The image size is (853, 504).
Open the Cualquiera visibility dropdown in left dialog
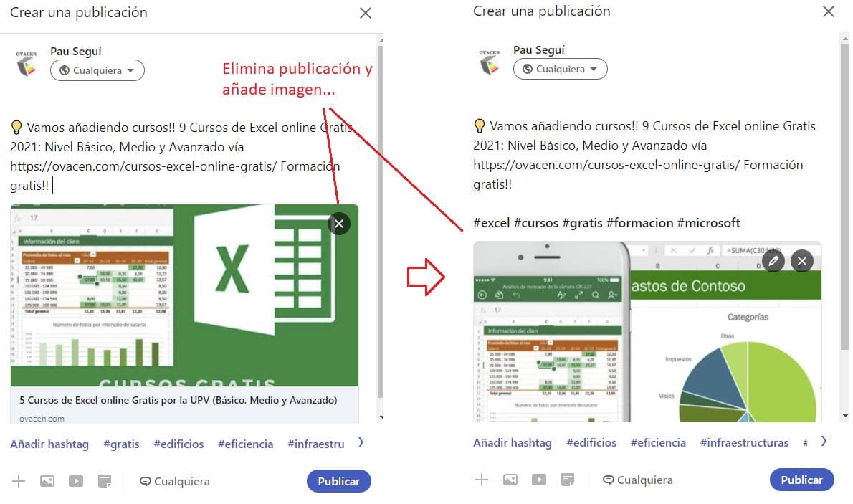(97, 70)
